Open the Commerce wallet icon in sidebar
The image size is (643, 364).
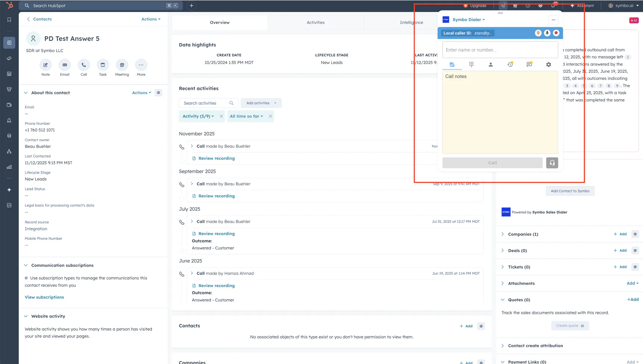9,105
